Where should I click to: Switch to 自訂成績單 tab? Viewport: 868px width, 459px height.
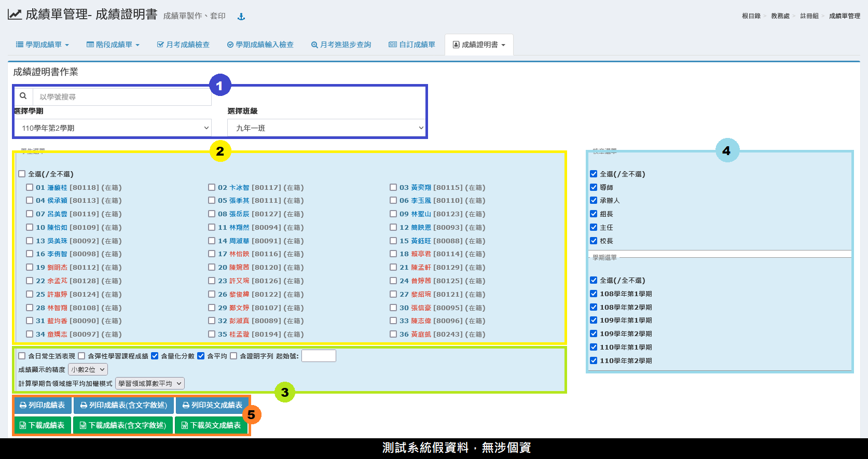412,45
